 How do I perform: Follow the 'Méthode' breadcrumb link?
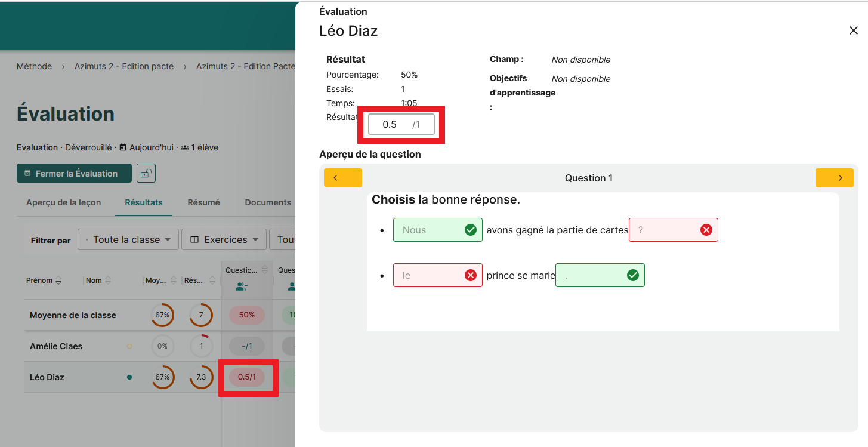tap(34, 66)
